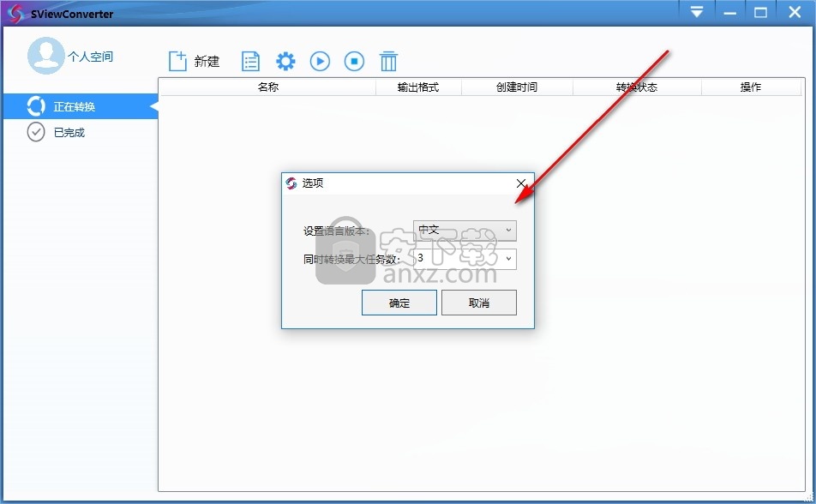This screenshot has height=504, width=816.
Task: Minimize the SViewConverter window
Action: (729, 12)
